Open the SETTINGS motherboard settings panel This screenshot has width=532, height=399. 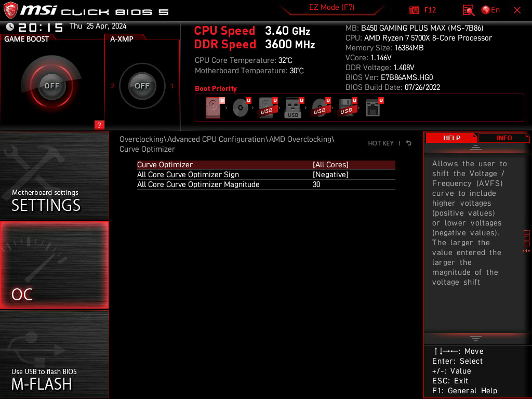coord(54,176)
